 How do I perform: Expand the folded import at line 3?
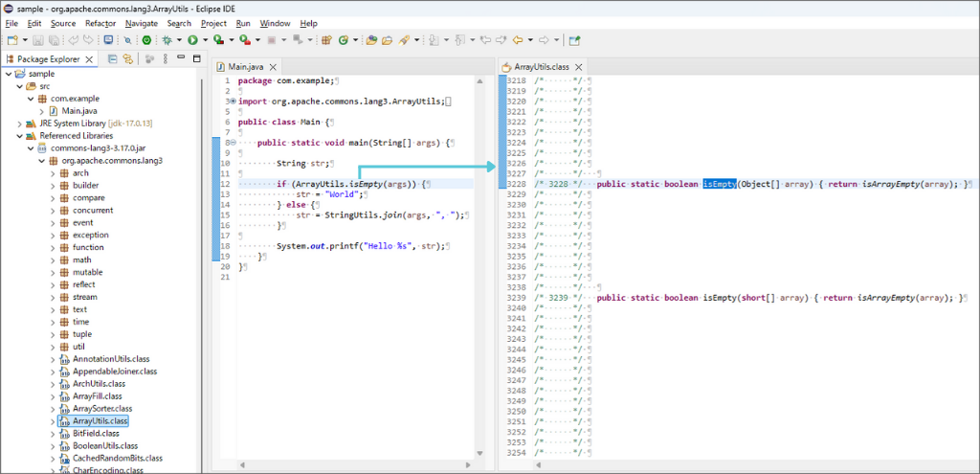tap(232, 102)
